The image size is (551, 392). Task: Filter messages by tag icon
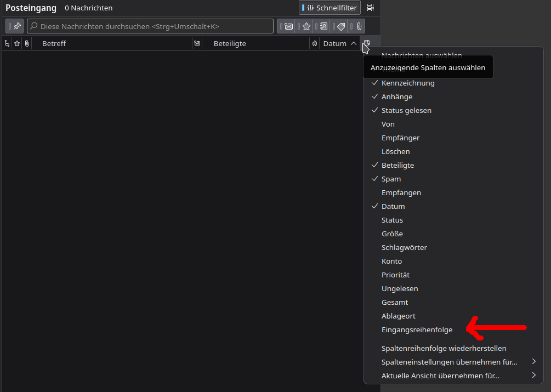[x=341, y=26]
